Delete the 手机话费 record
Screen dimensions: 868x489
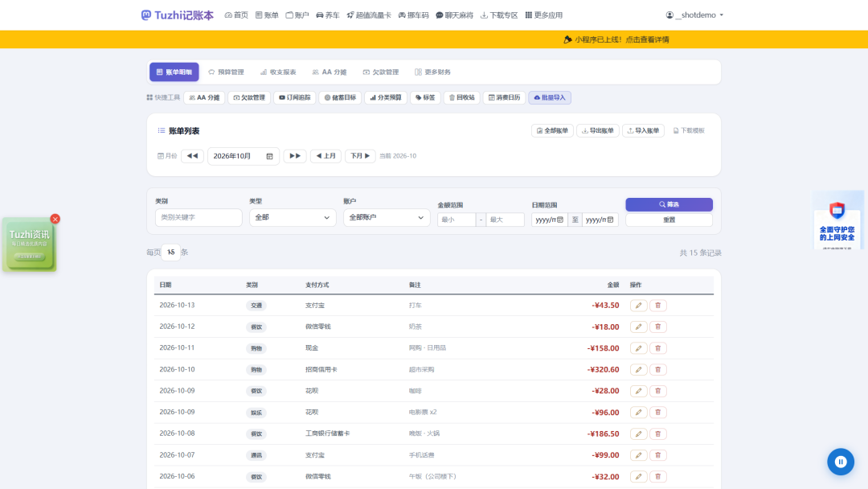[x=657, y=455]
